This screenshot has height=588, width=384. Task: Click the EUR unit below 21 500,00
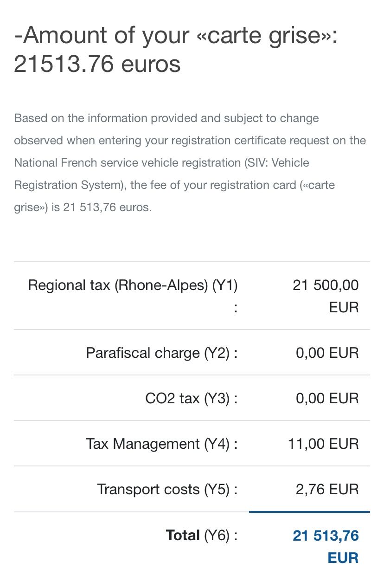[x=344, y=307]
